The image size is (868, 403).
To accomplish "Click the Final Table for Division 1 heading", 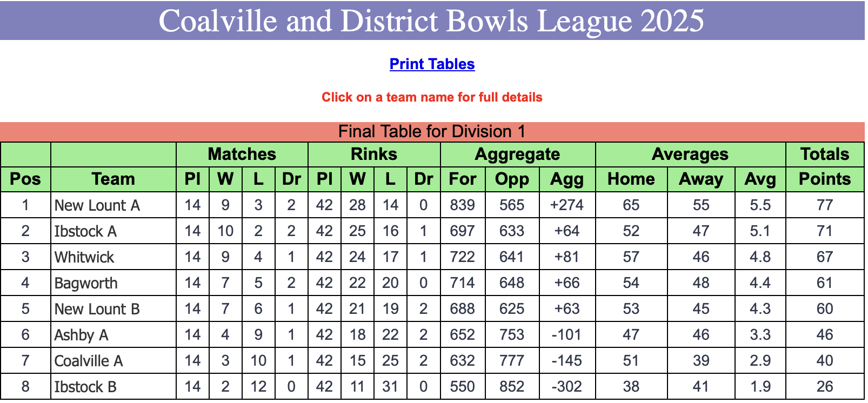I will [432, 131].
